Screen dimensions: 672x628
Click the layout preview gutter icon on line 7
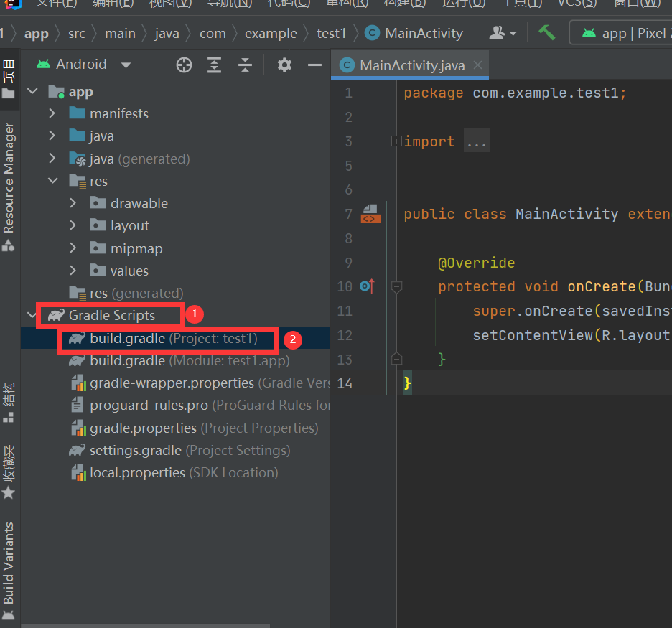pos(370,213)
